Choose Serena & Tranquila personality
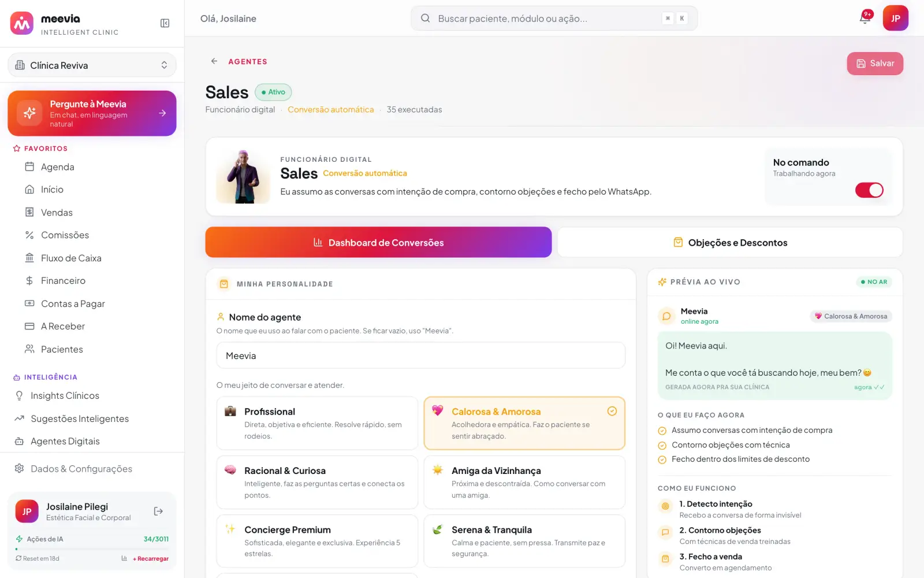 coord(524,541)
